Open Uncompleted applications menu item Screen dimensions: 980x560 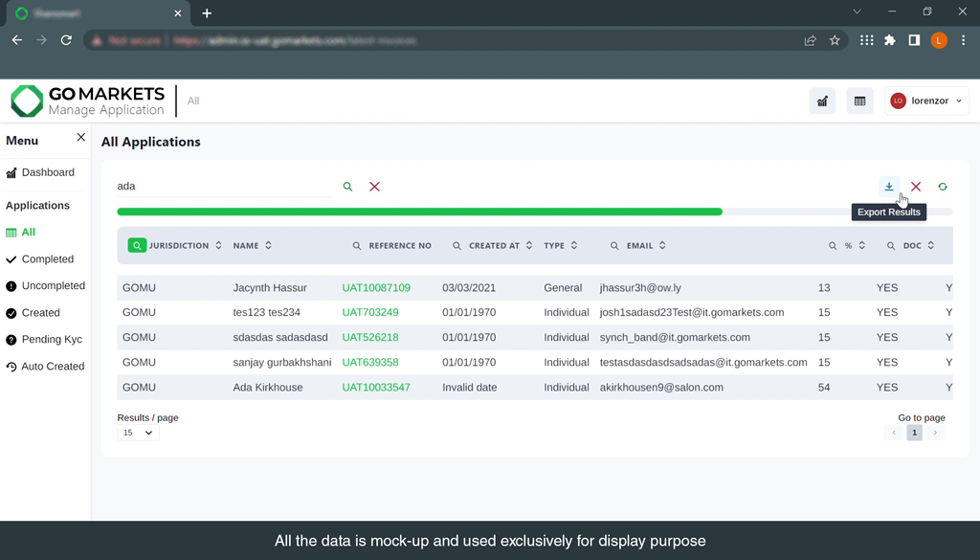pyautogui.click(x=46, y=285)
